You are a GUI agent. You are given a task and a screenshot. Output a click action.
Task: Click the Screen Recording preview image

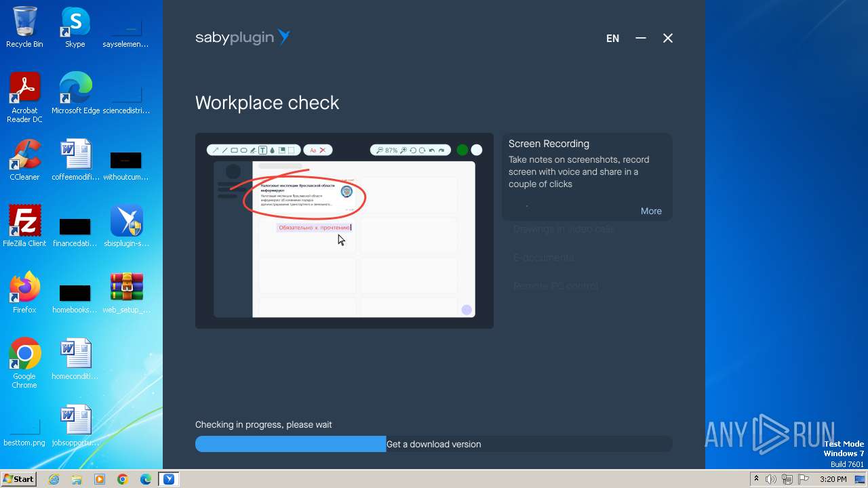pyautogui.click(x=344, y=230)
